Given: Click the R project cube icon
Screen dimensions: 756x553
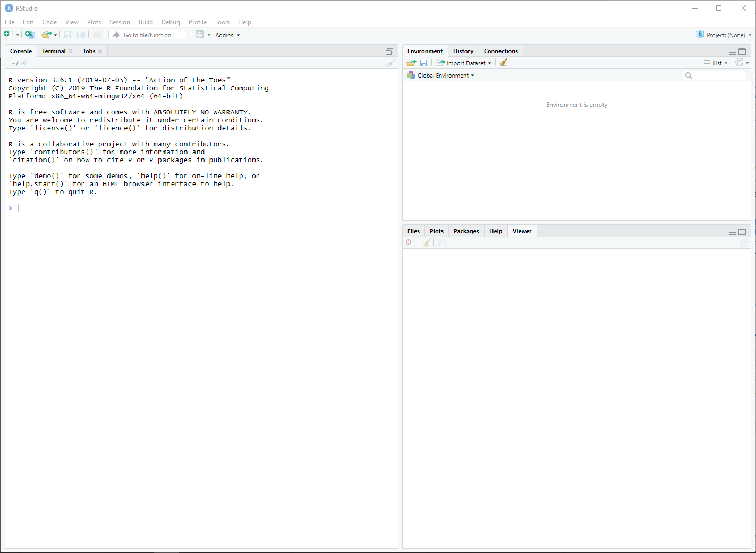Looking at the screenshot, I should tap(700, 35).
